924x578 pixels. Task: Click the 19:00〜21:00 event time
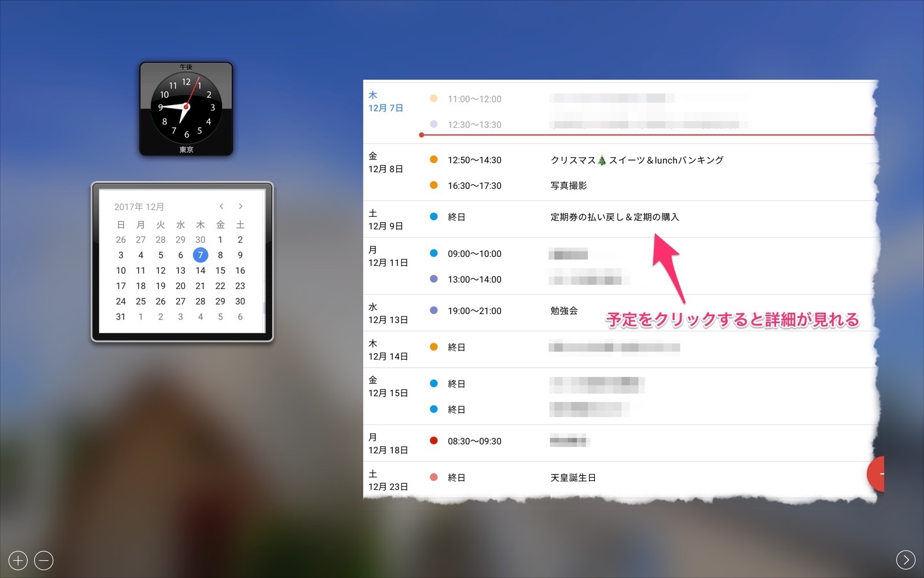tap(475, 311)
